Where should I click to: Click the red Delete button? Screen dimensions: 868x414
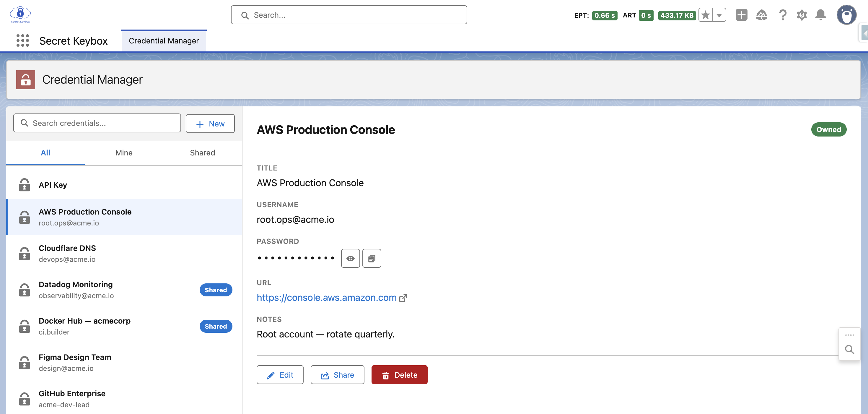click(399, 375)
